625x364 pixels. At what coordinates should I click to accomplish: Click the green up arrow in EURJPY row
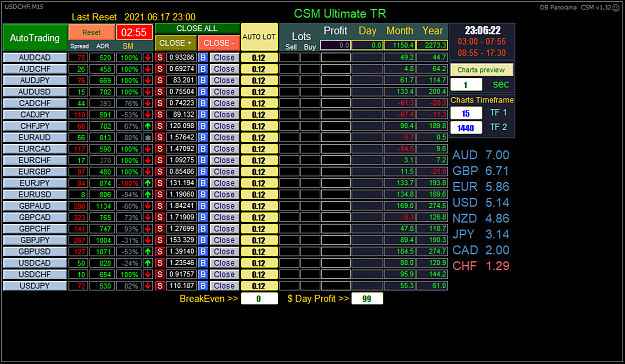(x=148, y=183)
